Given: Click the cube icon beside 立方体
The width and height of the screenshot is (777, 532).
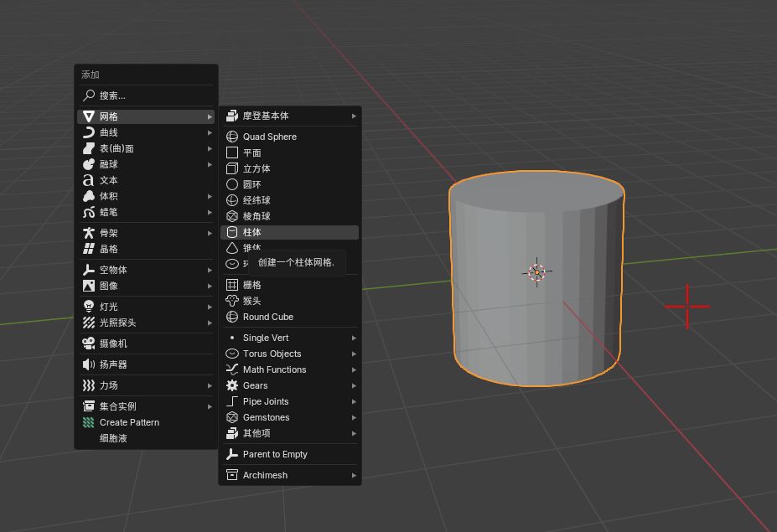Looking at the screenshot, I should pos(232,168).
